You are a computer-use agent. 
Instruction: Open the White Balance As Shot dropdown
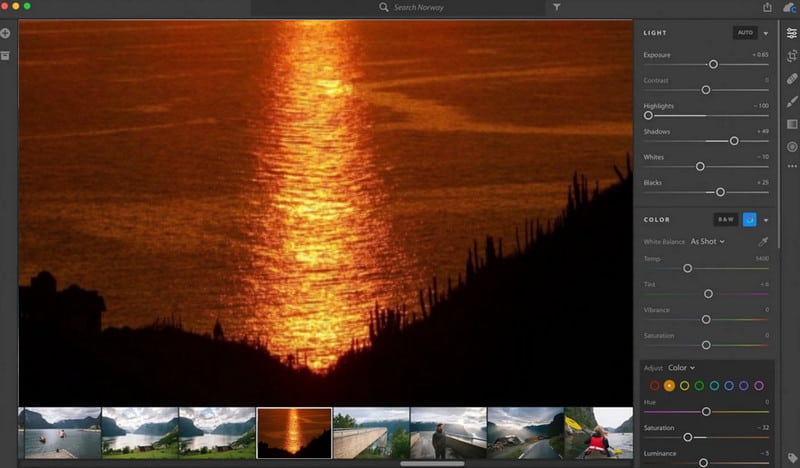(708, 241)
